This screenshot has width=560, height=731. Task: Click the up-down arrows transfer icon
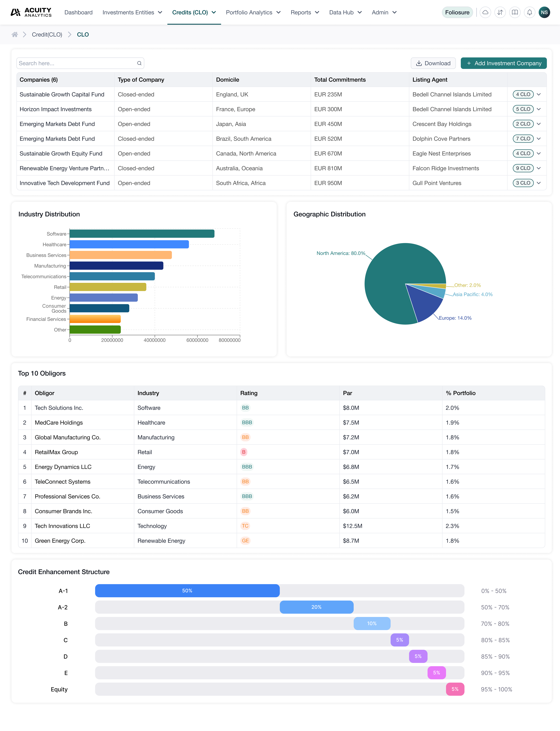tap(500, 12)
